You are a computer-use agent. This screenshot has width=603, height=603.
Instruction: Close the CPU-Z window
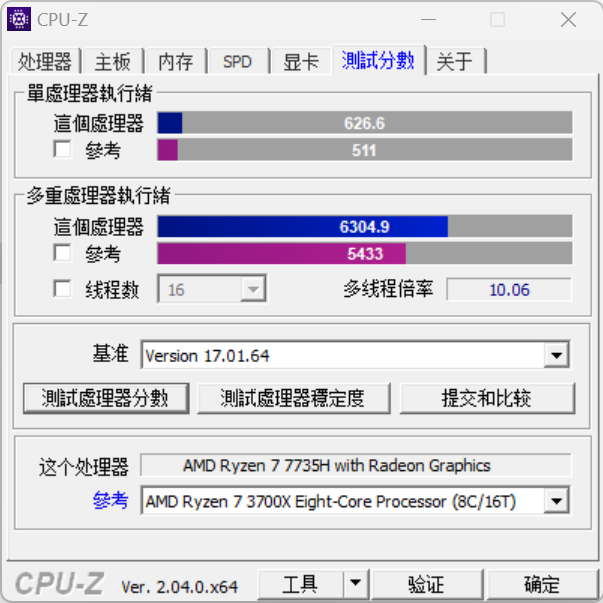[x=568, y=19]
